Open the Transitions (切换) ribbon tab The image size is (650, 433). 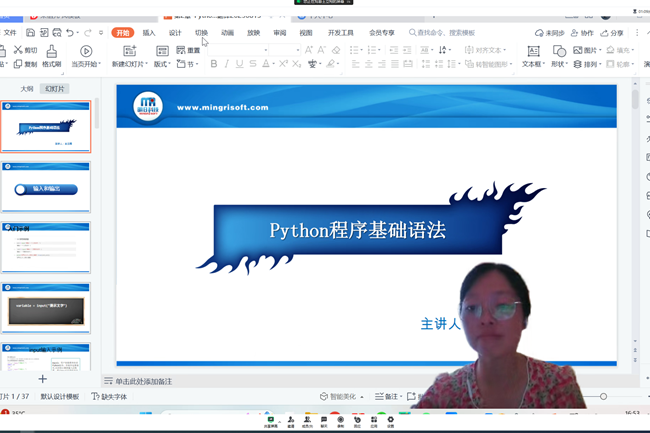pyautogui.click(x=201, y=33)
